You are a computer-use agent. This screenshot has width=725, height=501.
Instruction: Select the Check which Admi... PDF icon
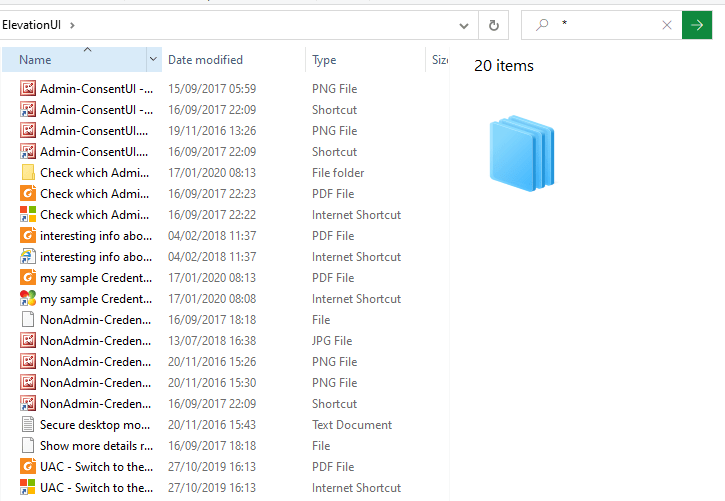point(28,194)
